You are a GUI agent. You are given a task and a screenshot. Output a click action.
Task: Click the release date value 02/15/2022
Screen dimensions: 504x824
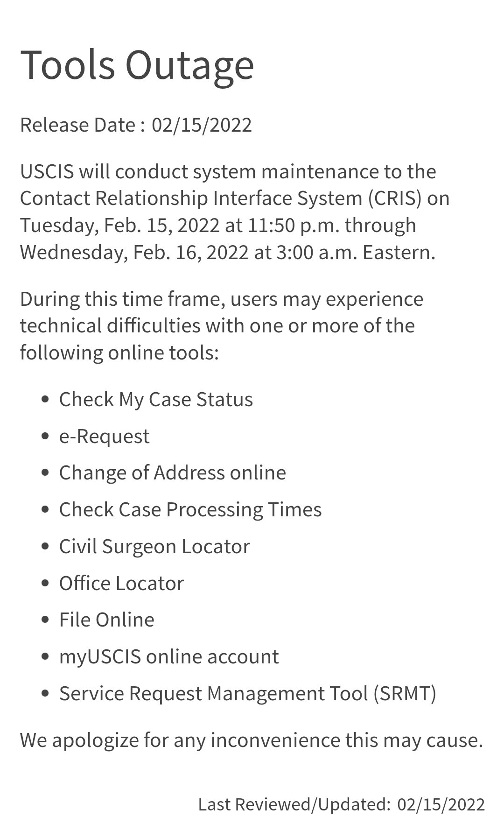click(x=202, y=125)
